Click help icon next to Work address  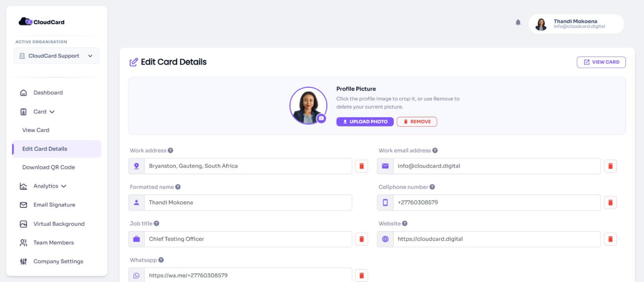coord(170,151)
